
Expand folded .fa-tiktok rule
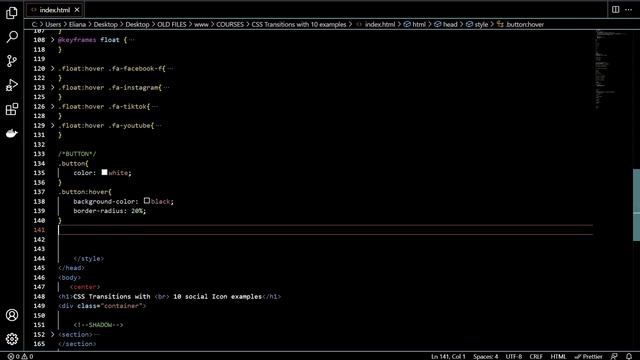(53, 106)
